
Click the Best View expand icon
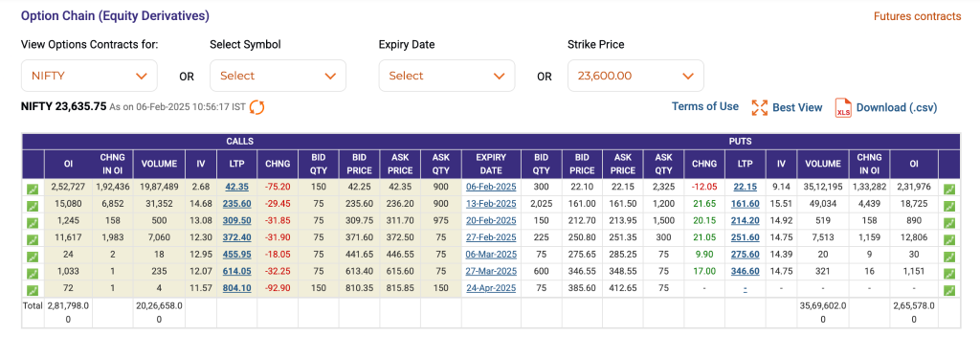click(759, 107)
